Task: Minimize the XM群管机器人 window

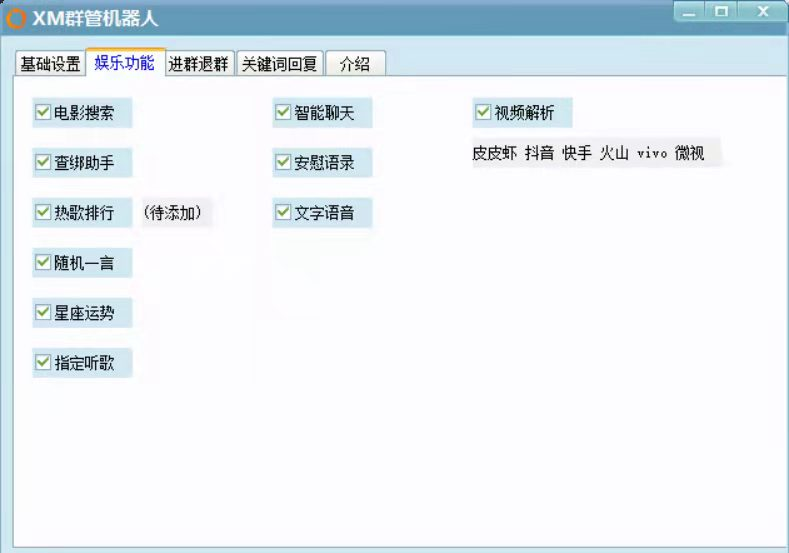Action: click(x=688, y=11)
